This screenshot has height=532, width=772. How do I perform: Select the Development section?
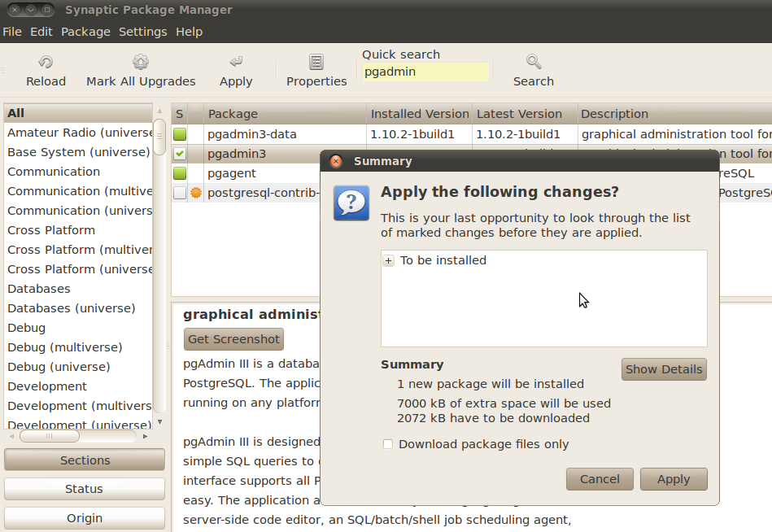point(78,386)
